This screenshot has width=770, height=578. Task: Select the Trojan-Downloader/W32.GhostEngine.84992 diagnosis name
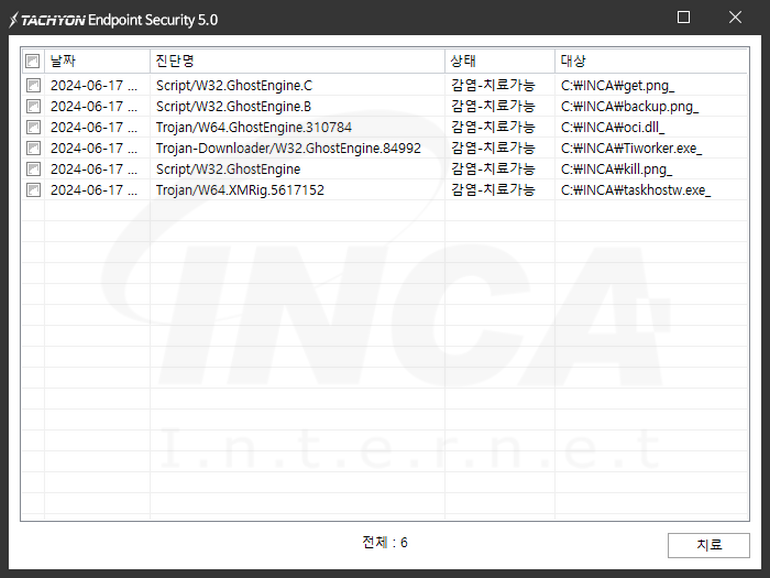(288, 148)
